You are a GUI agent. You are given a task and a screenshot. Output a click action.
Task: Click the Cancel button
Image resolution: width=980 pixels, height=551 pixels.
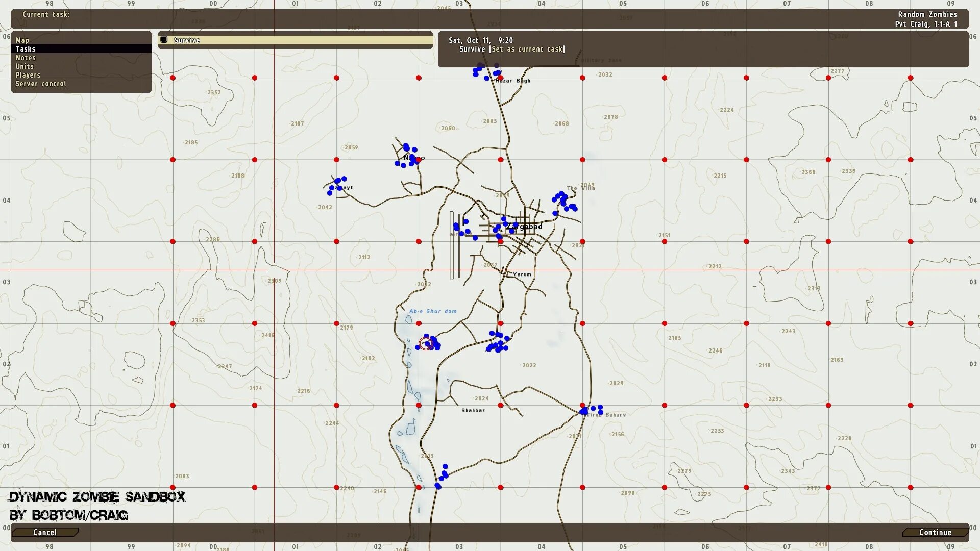(45, 532)
